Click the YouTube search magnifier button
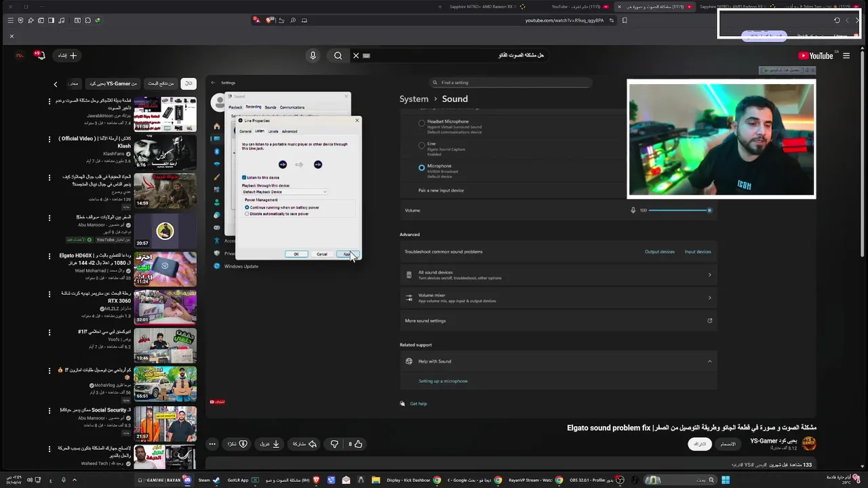 (338, 56)
